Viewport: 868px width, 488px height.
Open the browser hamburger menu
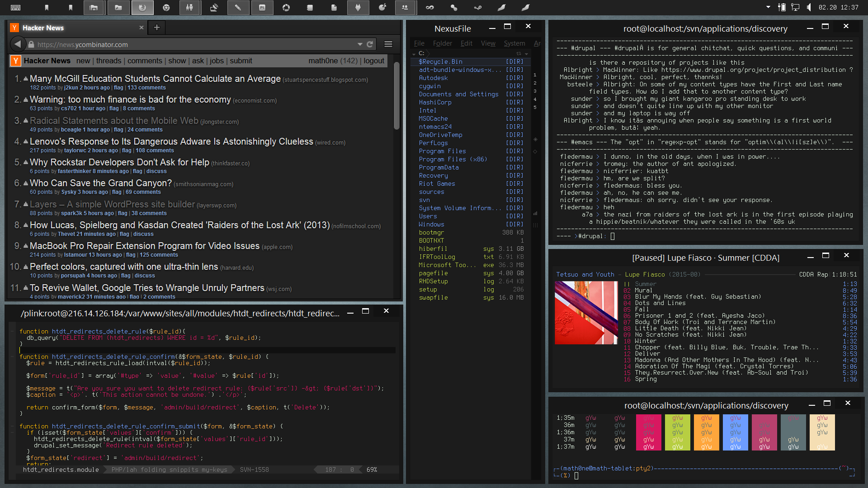388,44
